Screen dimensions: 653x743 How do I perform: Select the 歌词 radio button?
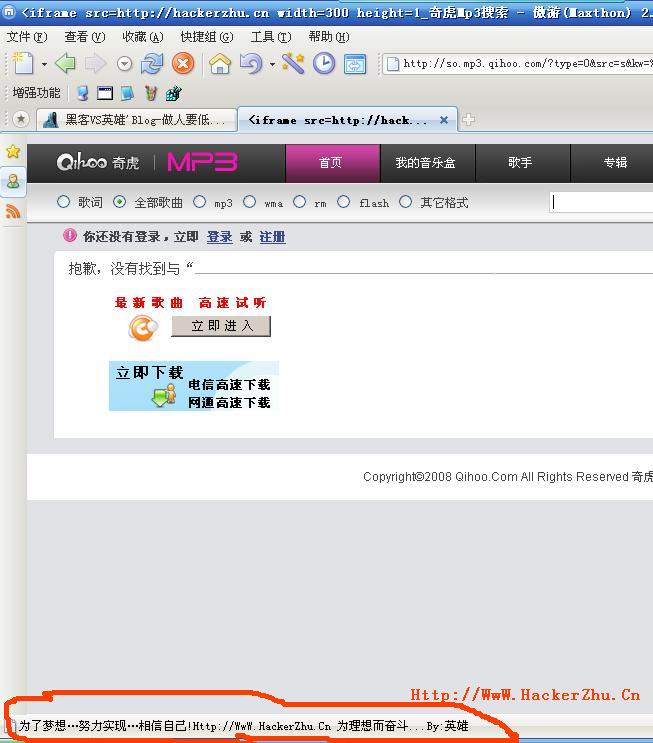point(64,202)
